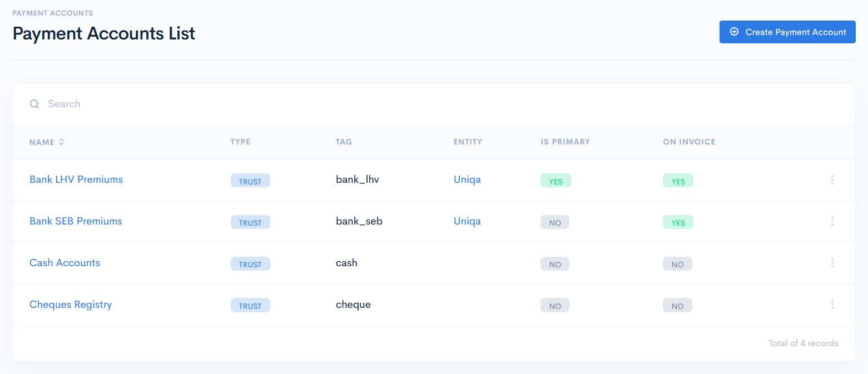This screenshot has width=868, height=374.
Task: Click the plus icon inside Create Payment Account button
Action: pos(735,32)
